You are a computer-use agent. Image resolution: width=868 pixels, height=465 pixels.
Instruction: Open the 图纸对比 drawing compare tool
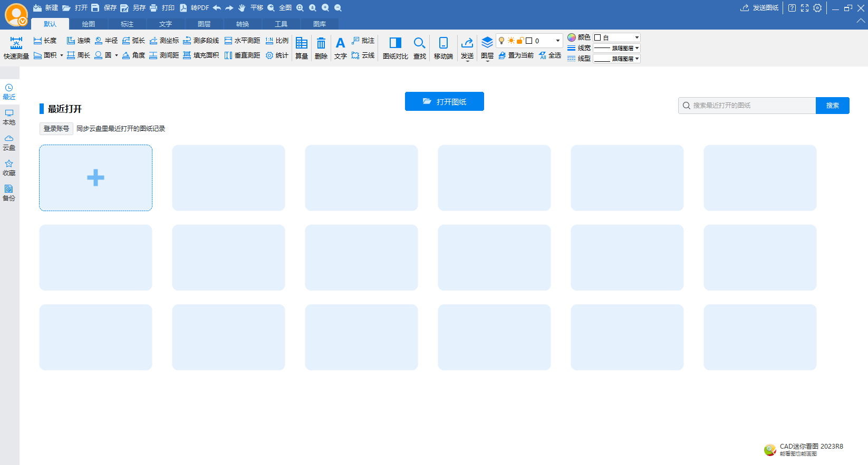pyautogui.click(x=395, y=48)
